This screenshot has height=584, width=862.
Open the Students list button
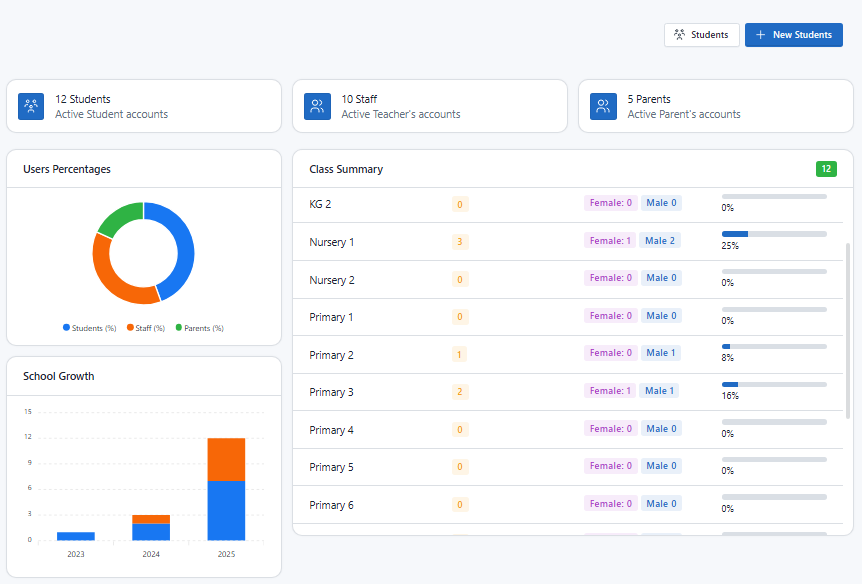(702, 34)
